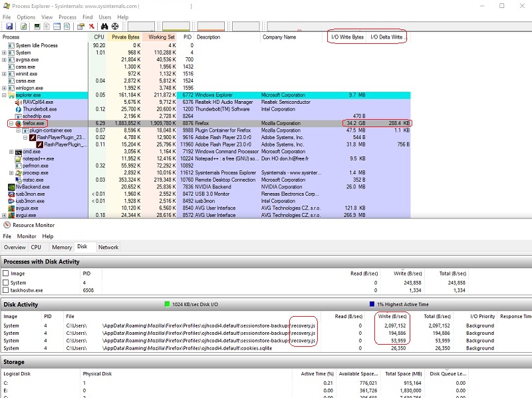The width and height of the screenshot is (532, 398).
Task: Toggle the Image select-all checkbox
Action: [x=6, y=273]
